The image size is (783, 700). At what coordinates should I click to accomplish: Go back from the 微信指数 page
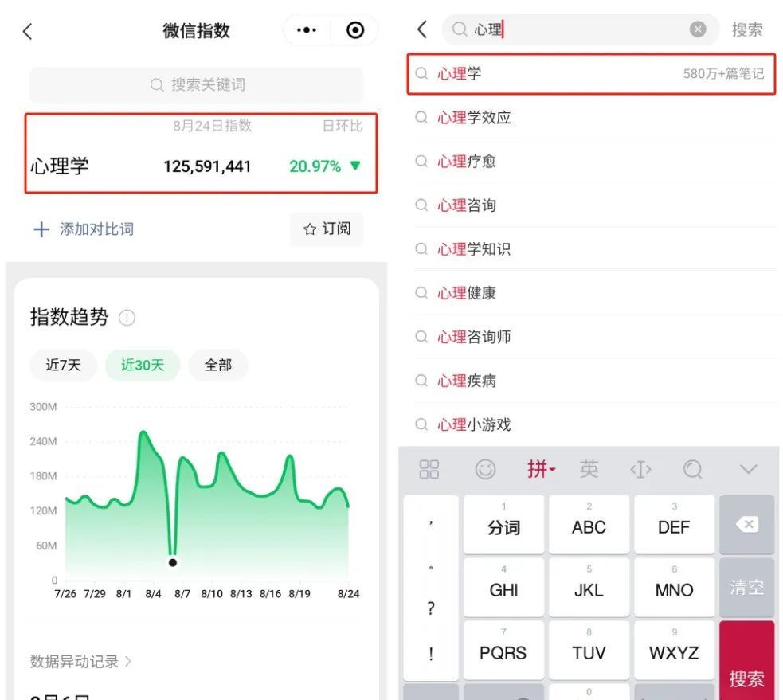coord(27,31)
